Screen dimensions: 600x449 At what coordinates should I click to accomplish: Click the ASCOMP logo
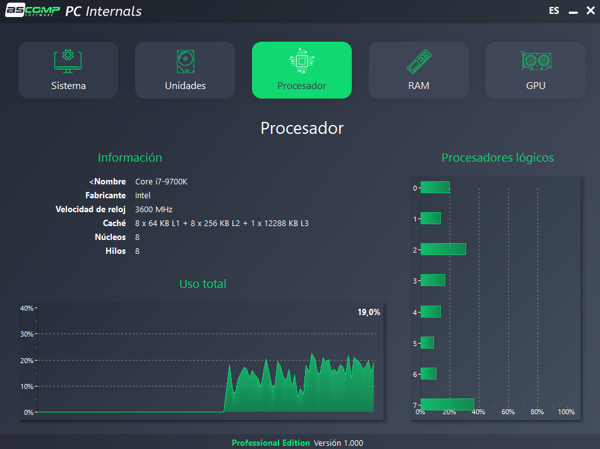point(33,10)
